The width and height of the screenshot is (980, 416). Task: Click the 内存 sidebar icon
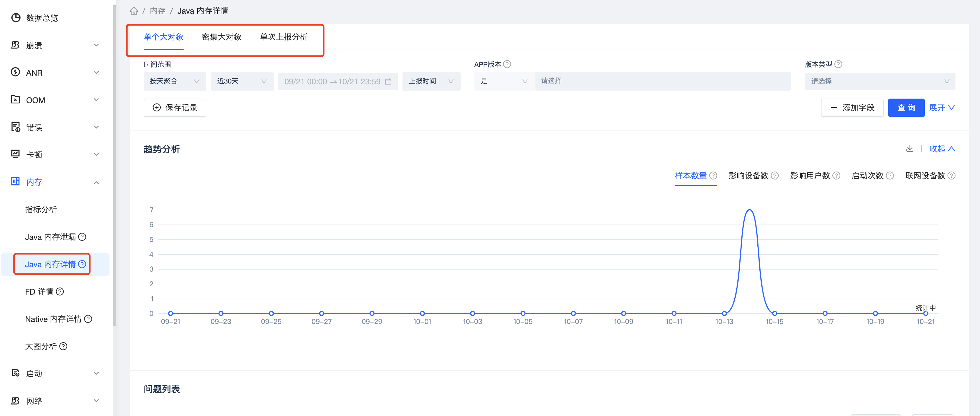(x=16, y=182)
